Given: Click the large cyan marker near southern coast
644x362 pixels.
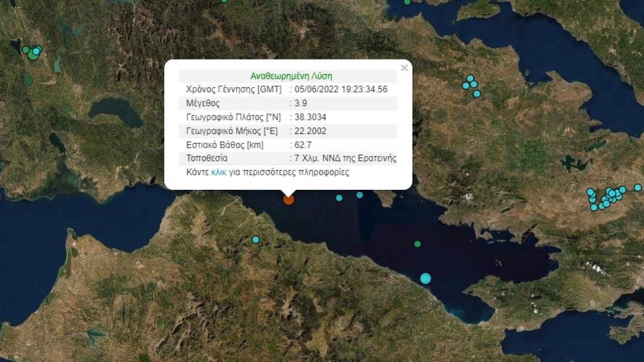Looking at the screenshot, I should 426,279.
